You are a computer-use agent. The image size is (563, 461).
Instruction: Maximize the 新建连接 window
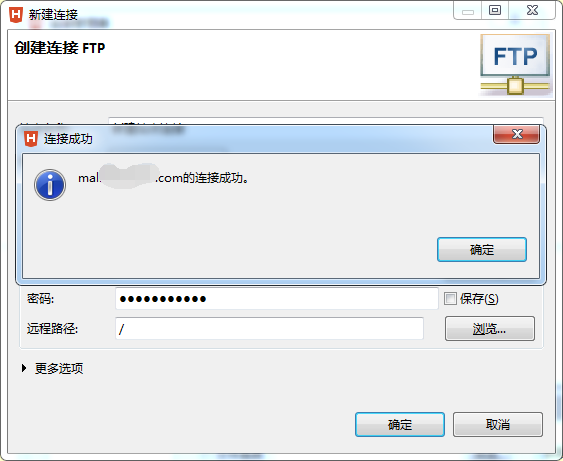pyautogui.click(x=495, y=10)
